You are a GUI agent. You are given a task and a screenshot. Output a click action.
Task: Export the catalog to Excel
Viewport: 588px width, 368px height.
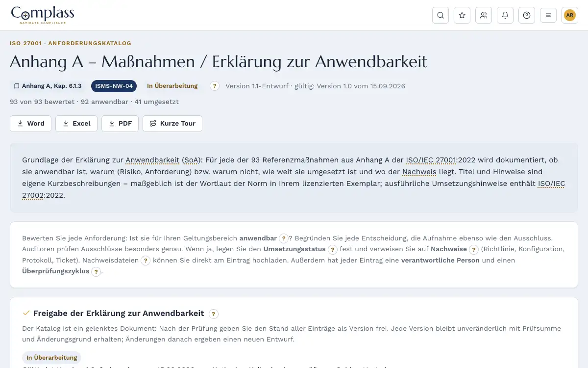click(x=76, y=124)
